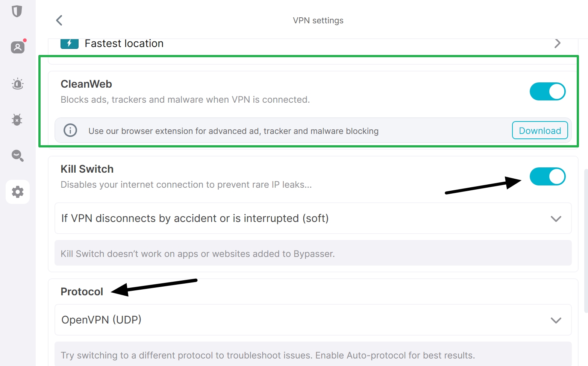Click the CleanWeb heading text

pyautogui.click(x=86, y=84)
